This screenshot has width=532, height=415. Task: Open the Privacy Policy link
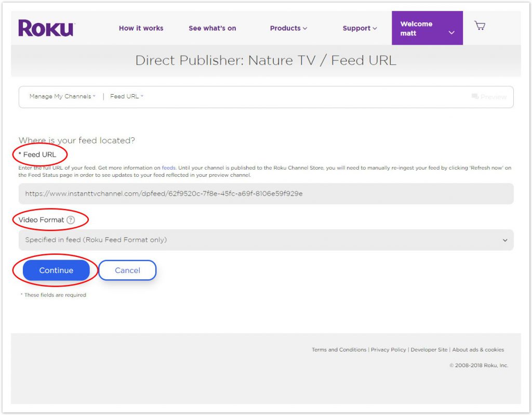tap(388, 350)
